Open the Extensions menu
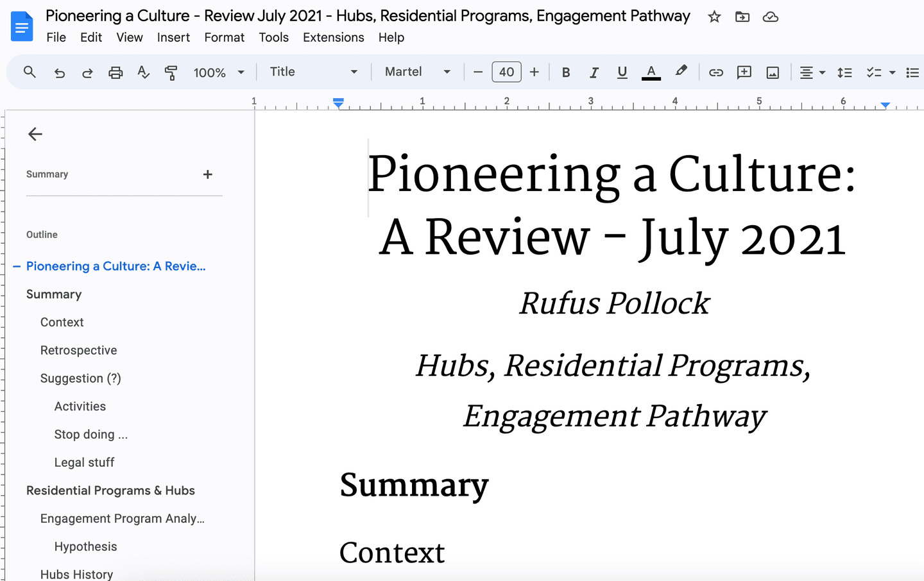This screenshot has width=924, height=581. coord(333,37)
